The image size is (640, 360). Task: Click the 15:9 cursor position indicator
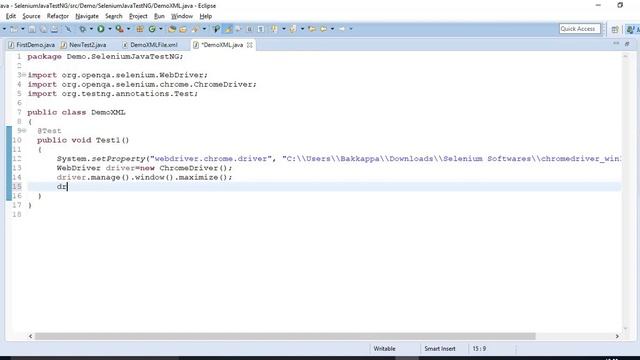(479, 349)
